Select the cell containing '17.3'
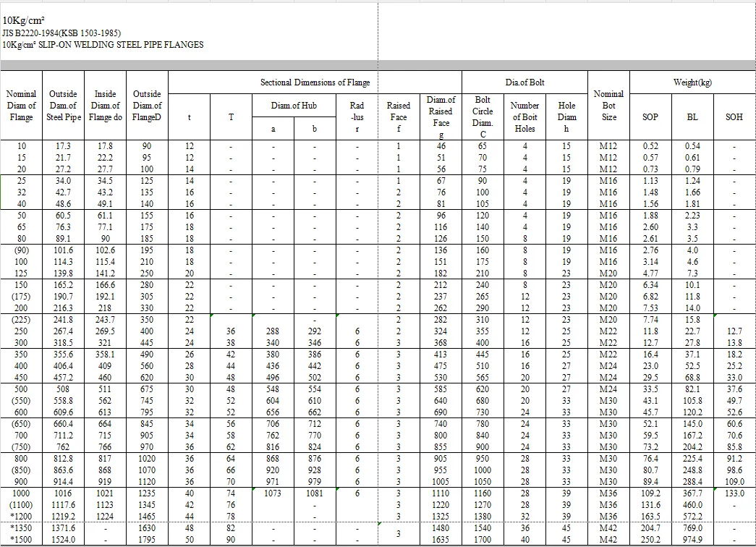 click(x=63, y=146)
